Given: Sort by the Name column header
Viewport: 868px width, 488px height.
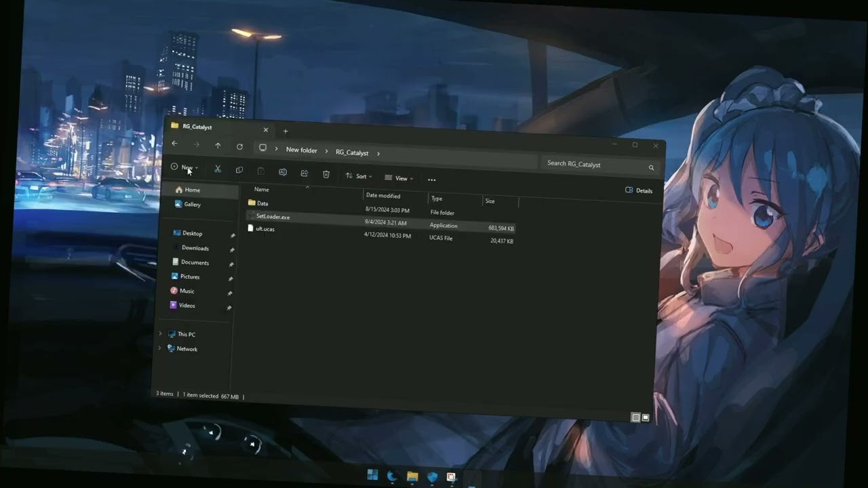Looking at the screenshot, I should [x=262, y=190].
